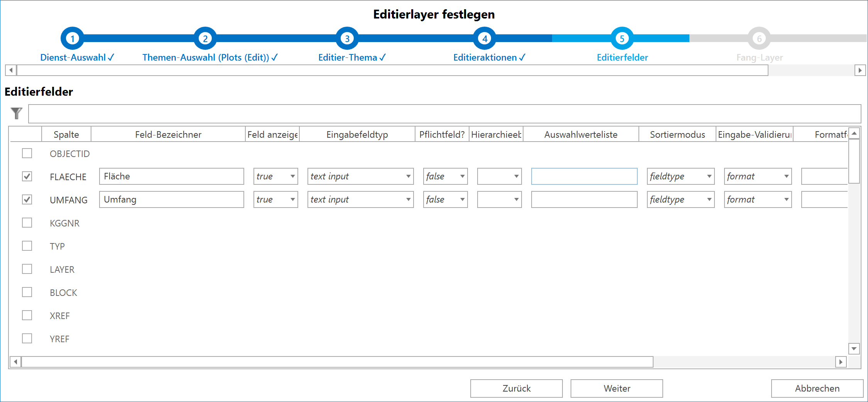Click the filter funnel icon

(x=17, y=113)
